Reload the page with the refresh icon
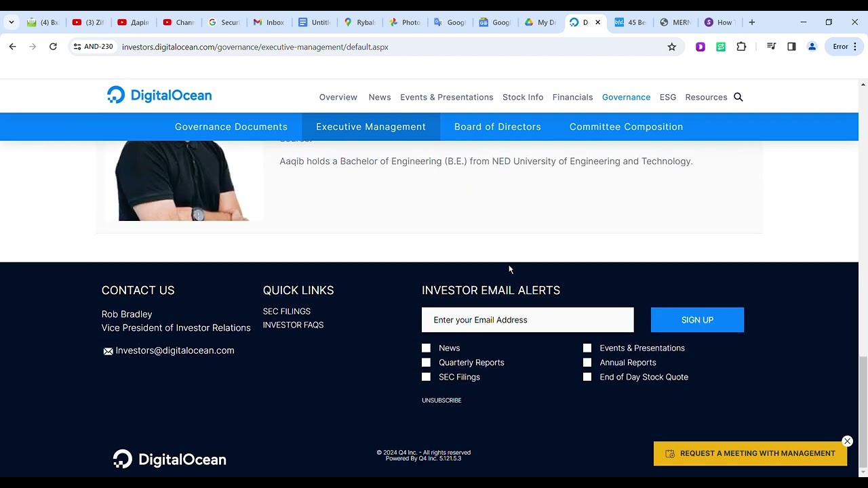Image resolution: width=868 pixels, height=488 pixels. click(53, 47)
